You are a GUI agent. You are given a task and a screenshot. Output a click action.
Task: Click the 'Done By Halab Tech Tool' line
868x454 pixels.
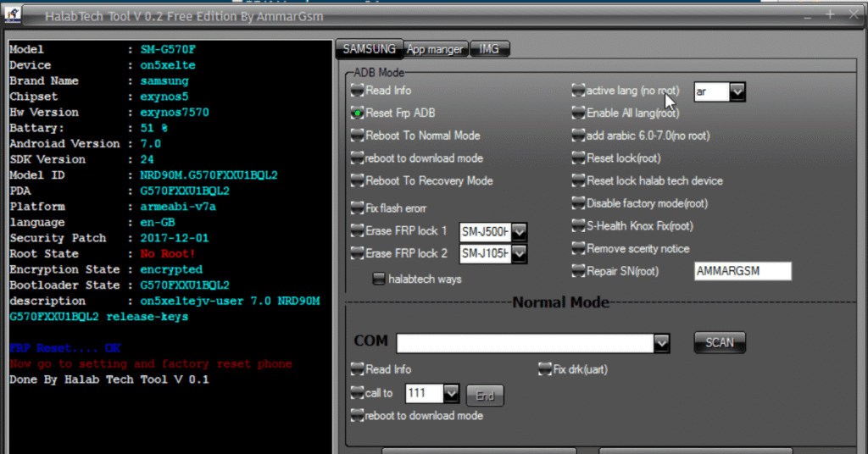109,379
